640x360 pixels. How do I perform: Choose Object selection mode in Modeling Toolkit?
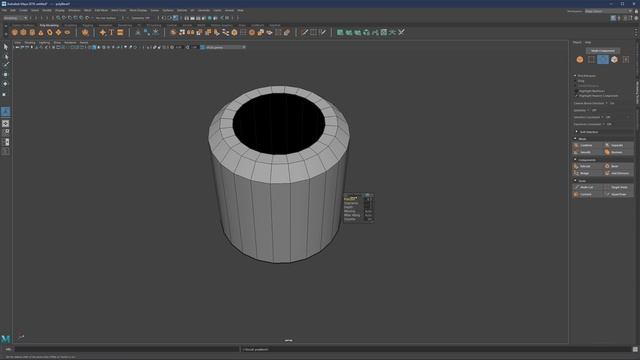coord(580,60)
